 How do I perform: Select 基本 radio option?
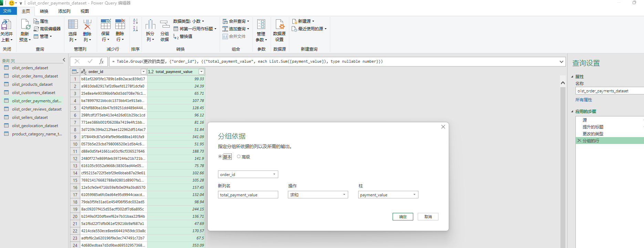pyautogui.click(x=220, y=156)
